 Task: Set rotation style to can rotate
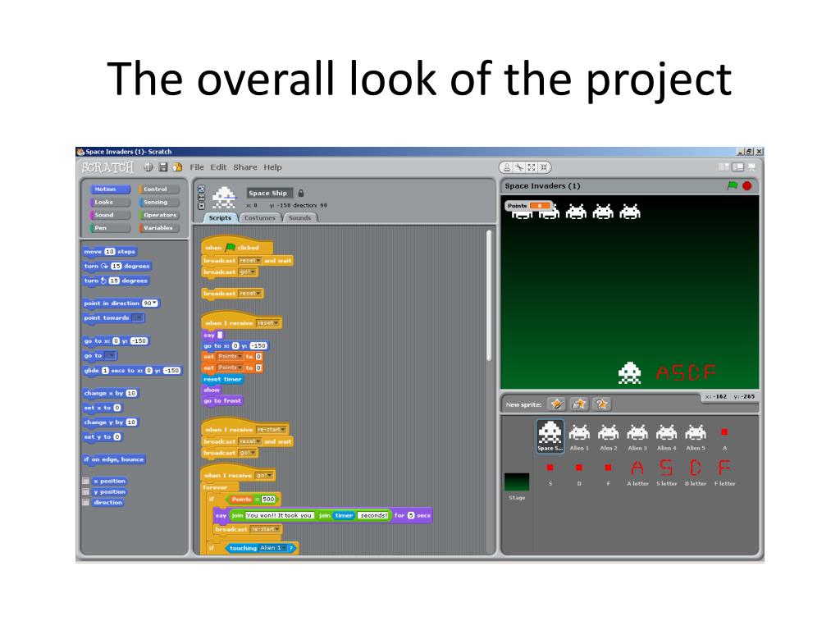(202, 189)
